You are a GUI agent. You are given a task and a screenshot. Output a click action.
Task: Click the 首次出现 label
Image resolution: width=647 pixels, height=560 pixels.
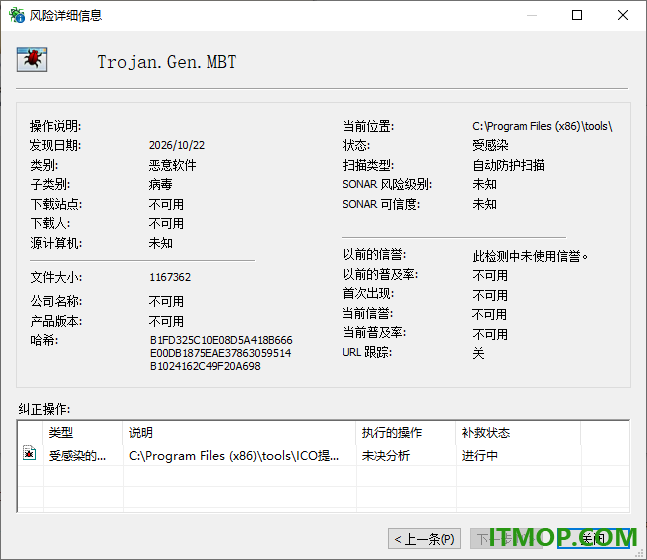pos(368,293)
